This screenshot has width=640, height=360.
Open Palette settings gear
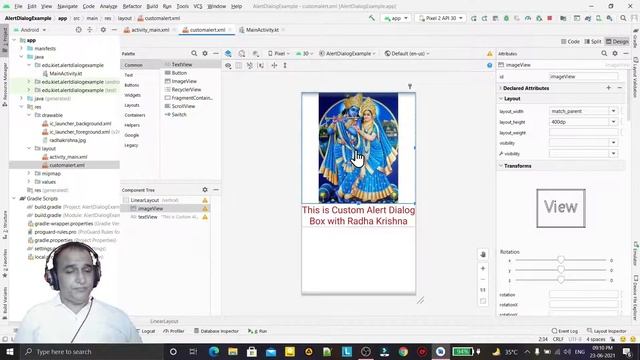(205, 53)
